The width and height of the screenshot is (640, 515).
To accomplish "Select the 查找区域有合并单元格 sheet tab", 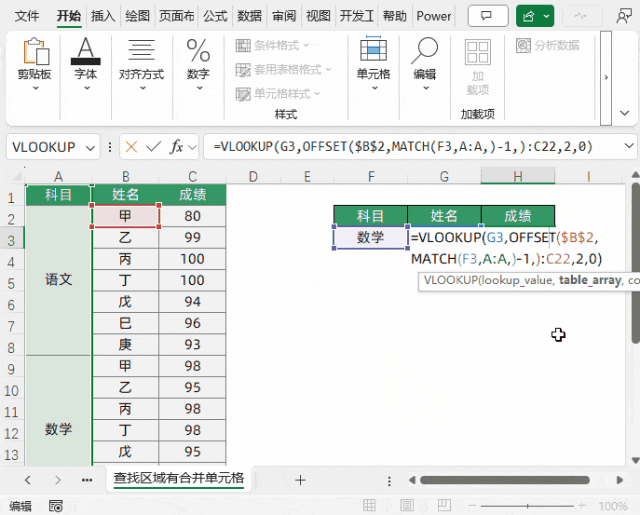I will (178, 479).
